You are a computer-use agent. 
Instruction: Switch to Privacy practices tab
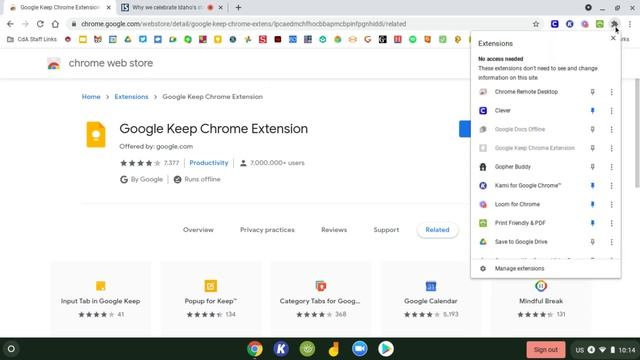[x=267, y=230]
